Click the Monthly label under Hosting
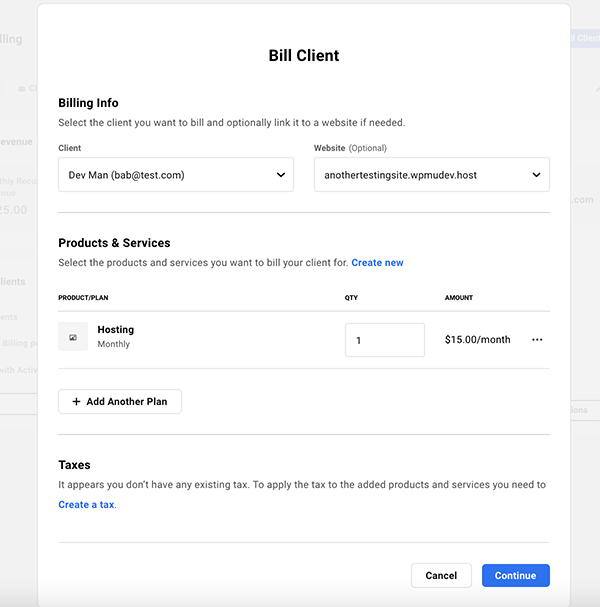Screen dimensions: 600x607 [114, 345]
